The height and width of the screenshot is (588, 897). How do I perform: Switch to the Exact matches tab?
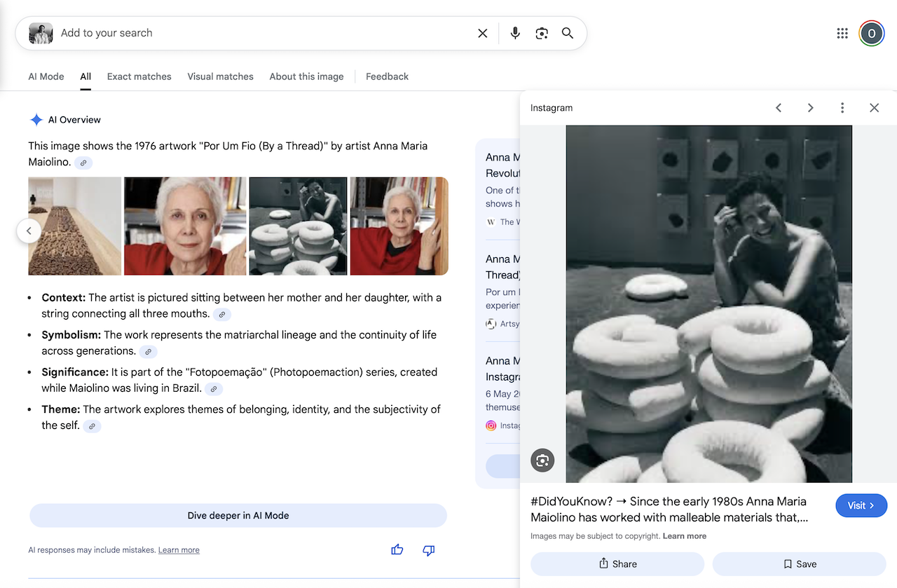point(139,76)
